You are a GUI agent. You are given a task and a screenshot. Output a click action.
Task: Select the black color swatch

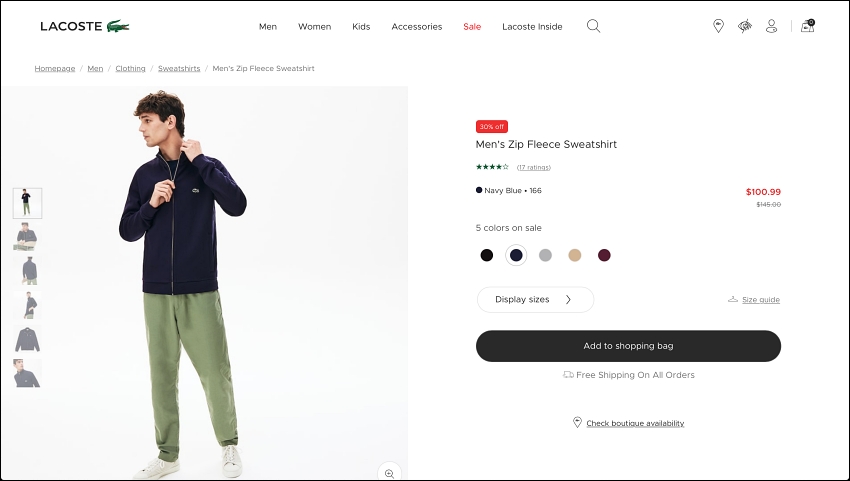487,255
